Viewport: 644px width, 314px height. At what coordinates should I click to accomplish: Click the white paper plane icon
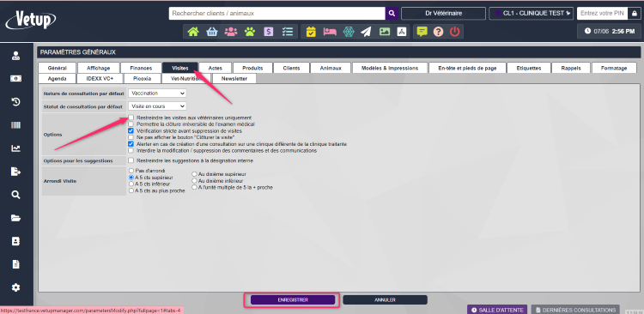click(x=366, y=32)
